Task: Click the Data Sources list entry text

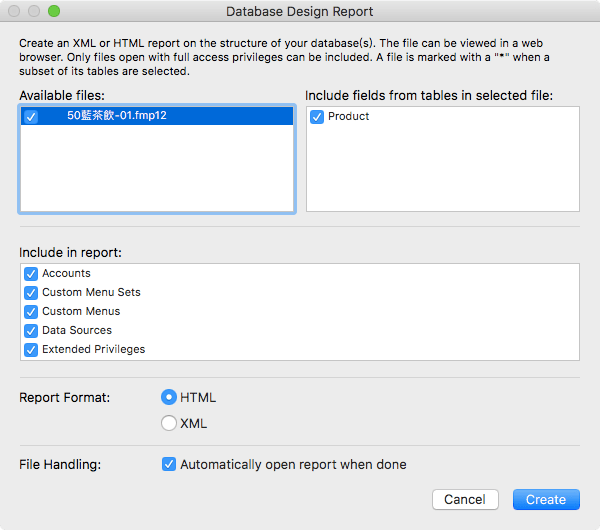Action: (77, 331)
